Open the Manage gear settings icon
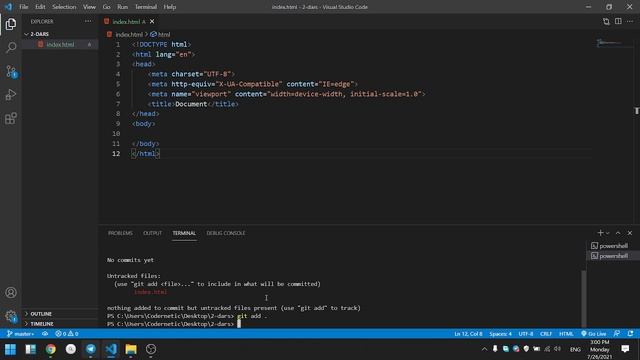This screenshot has height=360, width=640. point(11,316)
